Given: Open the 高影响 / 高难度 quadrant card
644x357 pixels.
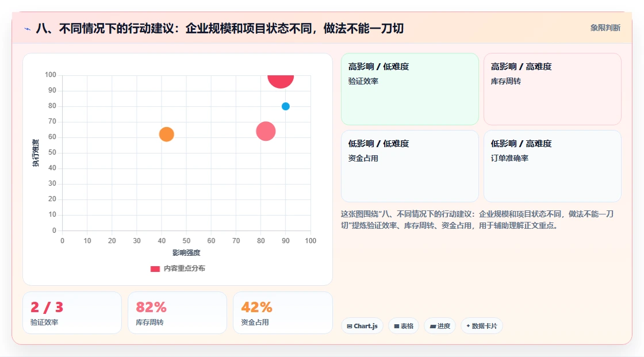Looking at the screenshot, I should [x=553, y=89].
